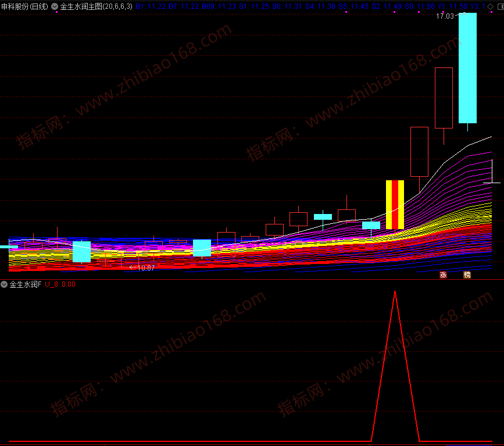Screen dimensions: 504x446
Task: Click the stock title 申科股份(日线)
Action: coord(25,6)
